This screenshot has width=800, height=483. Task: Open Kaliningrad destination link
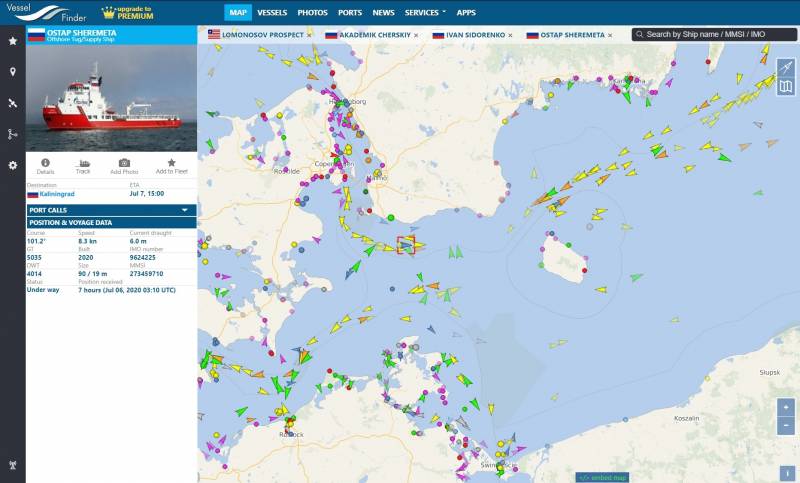[x=57, y=194]
